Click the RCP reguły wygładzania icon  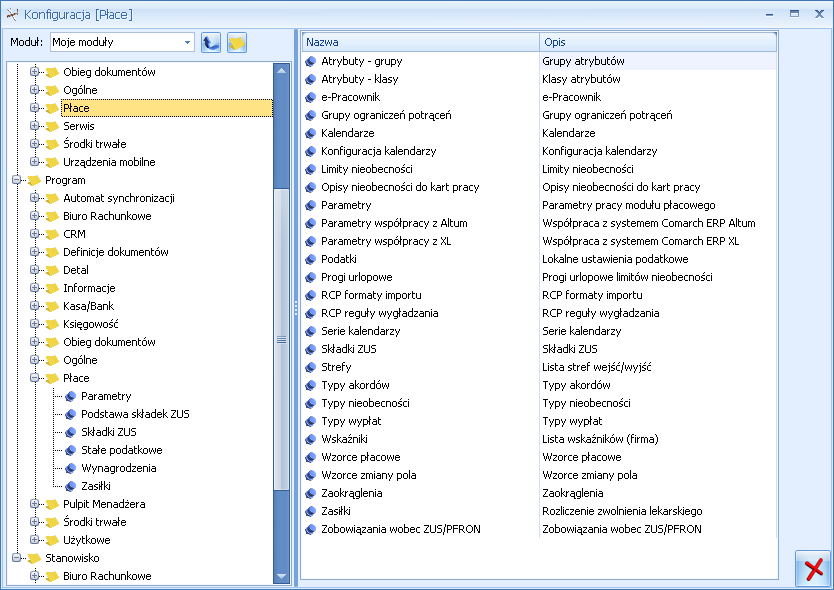tap(311, 313)
